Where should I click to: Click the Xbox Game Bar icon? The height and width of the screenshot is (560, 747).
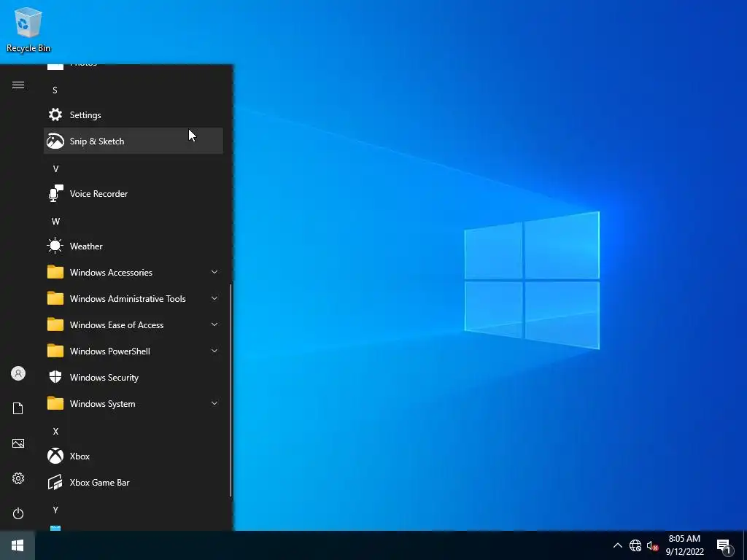[x=55, y=483]
